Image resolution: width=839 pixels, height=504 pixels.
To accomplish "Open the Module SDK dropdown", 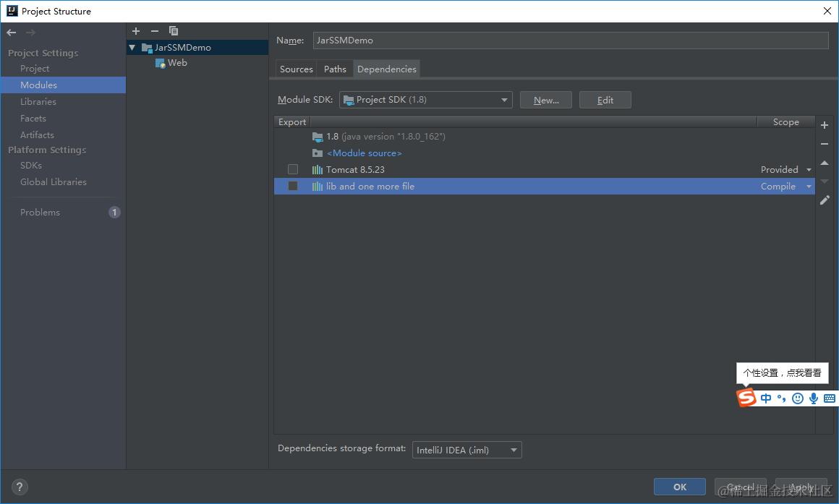I will tap(425, 100).
